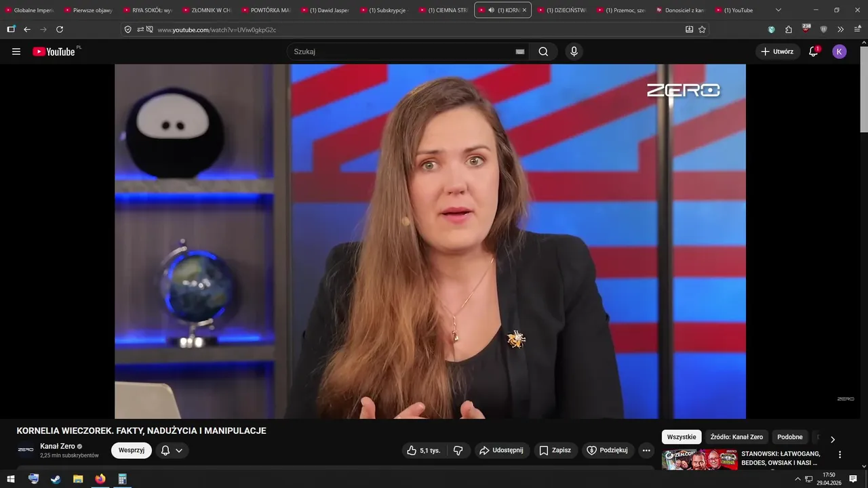
Task: Click Udostępnij to share video
Action: point(501,450)
